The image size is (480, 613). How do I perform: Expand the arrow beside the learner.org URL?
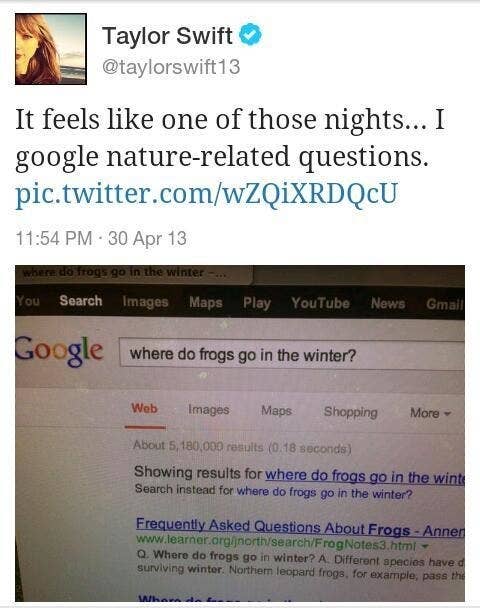pos(425,545)
